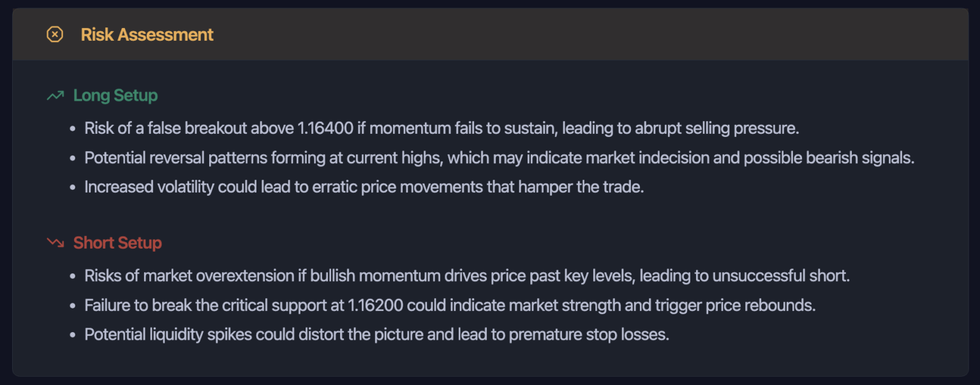Click the red trending-down arrow icon
The height and width of the screenshot is (385, 980).
[56, 243]
